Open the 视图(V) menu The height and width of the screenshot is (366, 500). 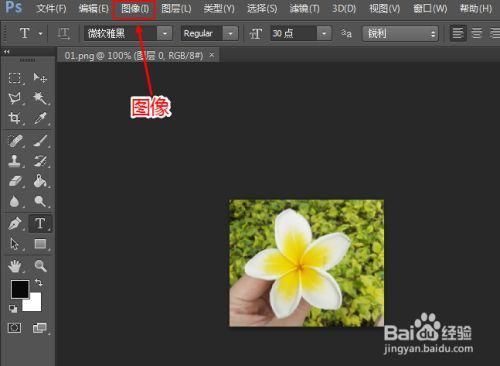[384, 8]
